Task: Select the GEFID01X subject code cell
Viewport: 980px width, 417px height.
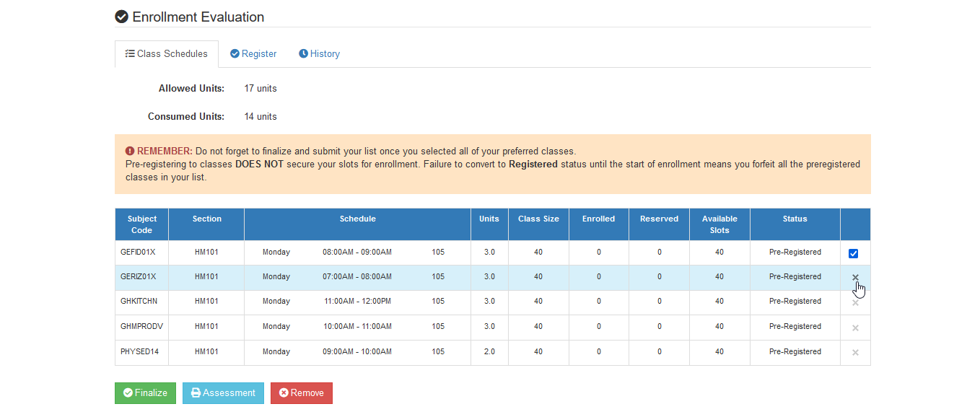Action: 141,253
